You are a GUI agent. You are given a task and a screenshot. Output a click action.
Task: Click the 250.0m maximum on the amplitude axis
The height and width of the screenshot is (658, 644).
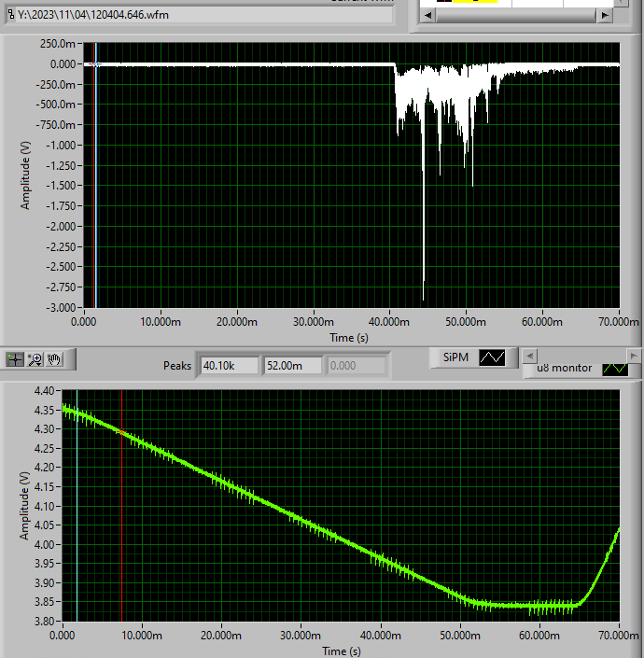[58, 44]
